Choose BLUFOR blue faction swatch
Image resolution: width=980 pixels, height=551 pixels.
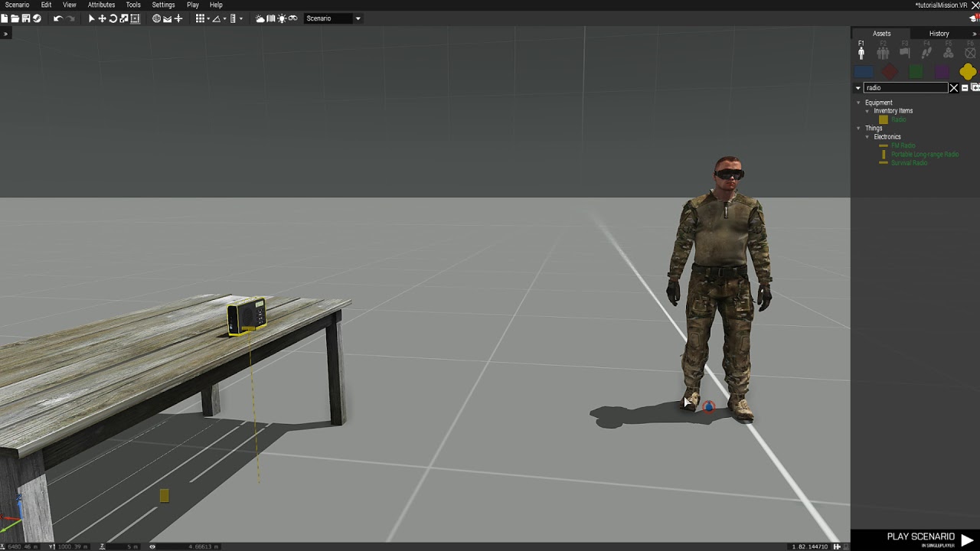(x=864, y=72)
